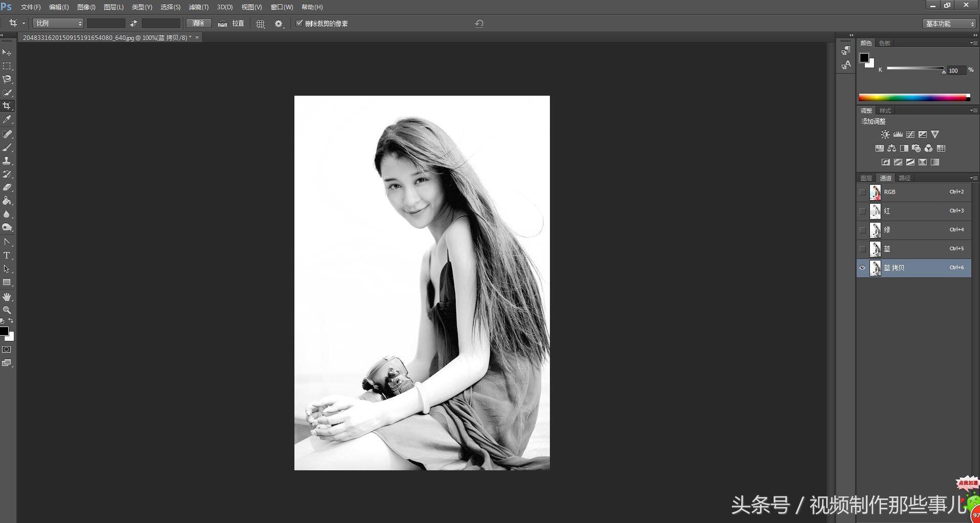Select the Zoom tool
980x523 pixels.
tap(7, 310)
